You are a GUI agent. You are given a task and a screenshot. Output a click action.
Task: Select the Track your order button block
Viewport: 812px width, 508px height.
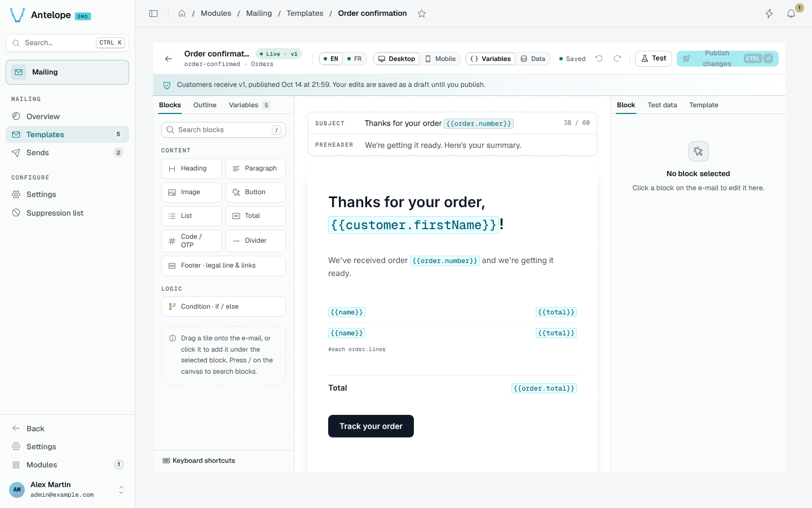click(x=371, y=426)
